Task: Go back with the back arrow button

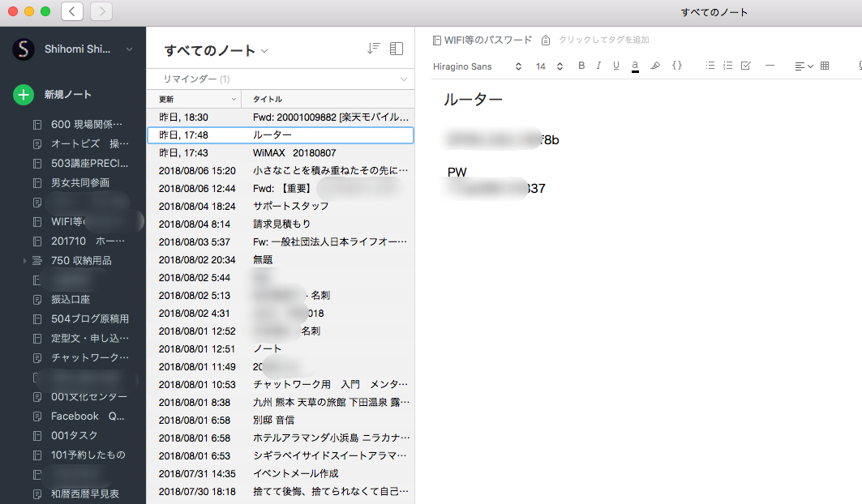Action: pos(72,11)
